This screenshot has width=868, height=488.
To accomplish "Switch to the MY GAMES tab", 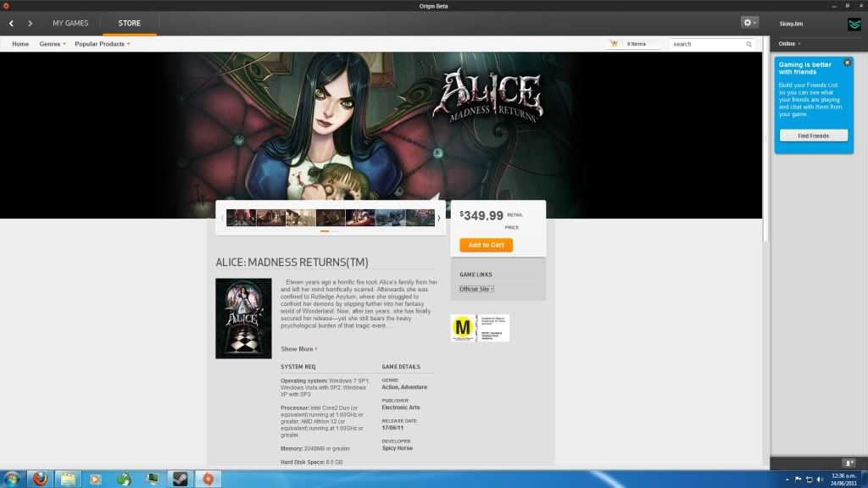I will pos(70,23).
